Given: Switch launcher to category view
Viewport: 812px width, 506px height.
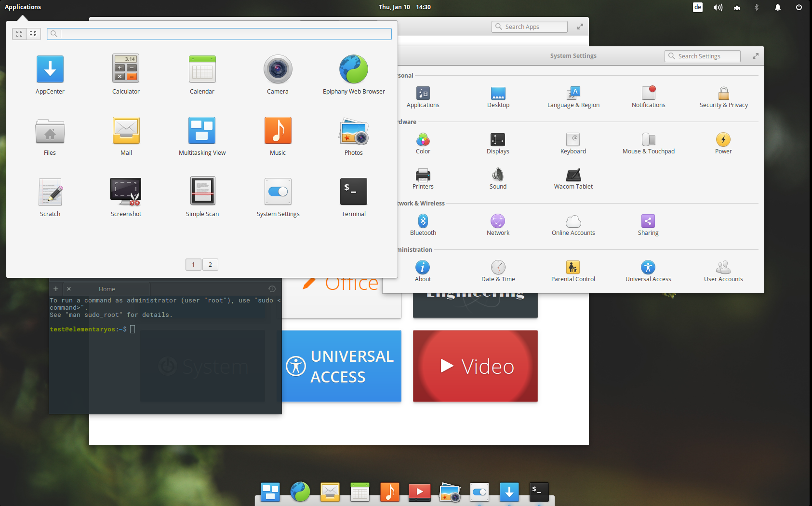Looking at the screenshot, I should coord(33,34).
